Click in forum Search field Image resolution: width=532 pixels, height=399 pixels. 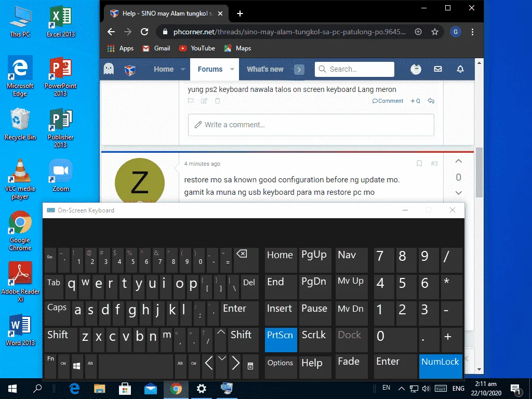[x=354, y=69]
